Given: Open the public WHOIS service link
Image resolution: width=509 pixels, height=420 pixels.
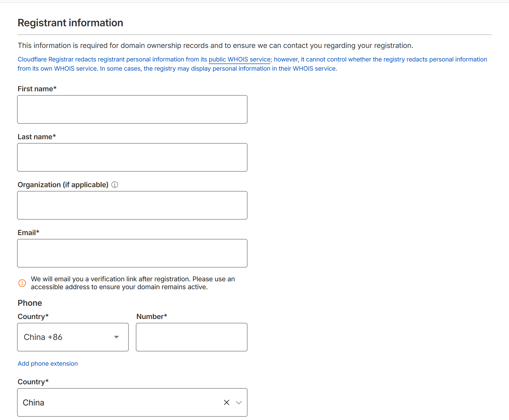Looking at the screenshot, I should coord(239,59).
